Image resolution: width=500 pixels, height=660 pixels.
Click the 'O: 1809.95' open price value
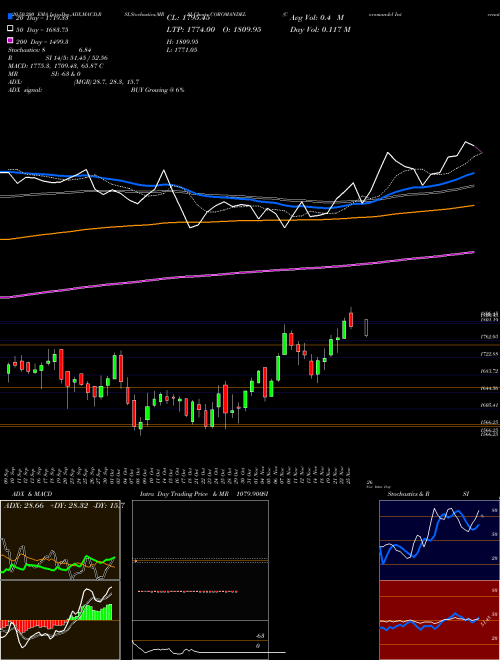coord(240,29)
